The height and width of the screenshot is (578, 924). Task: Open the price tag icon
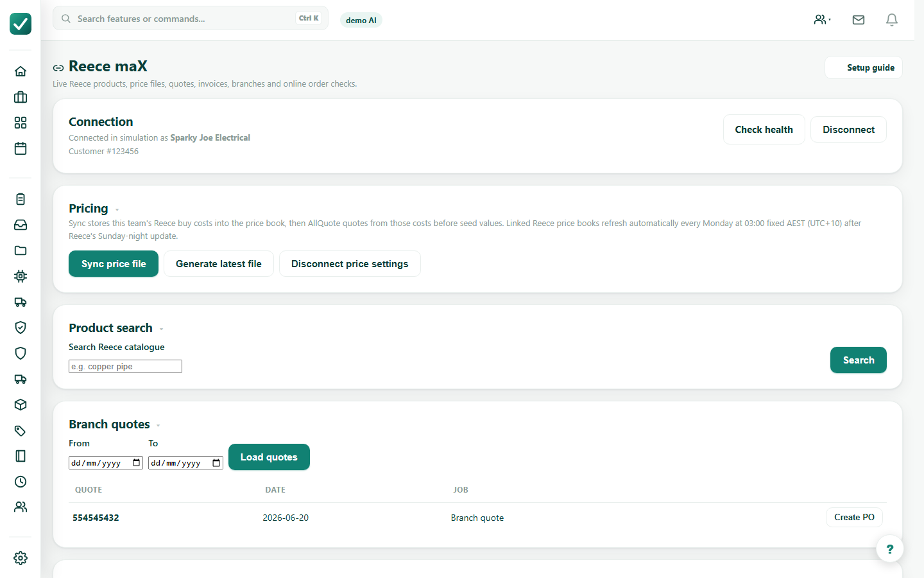21,430
